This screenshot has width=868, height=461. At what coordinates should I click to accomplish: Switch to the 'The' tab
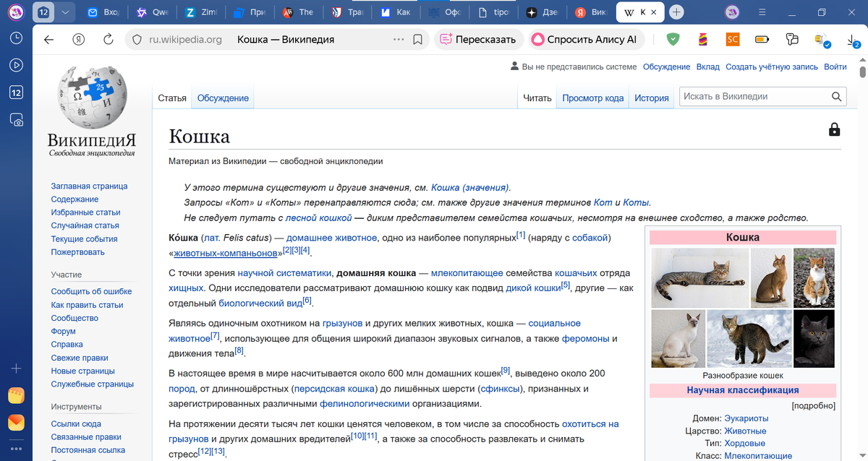[299, 12]
